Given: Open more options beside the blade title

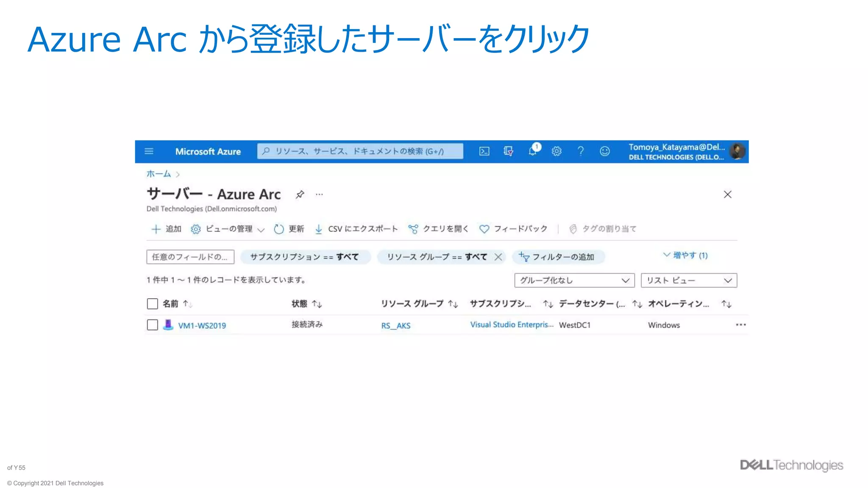Looking at the screenshot, I should click(319, 194).
